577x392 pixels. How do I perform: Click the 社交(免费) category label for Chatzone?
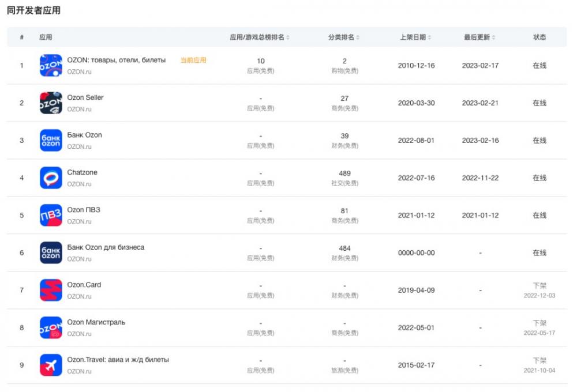[344, 183]
